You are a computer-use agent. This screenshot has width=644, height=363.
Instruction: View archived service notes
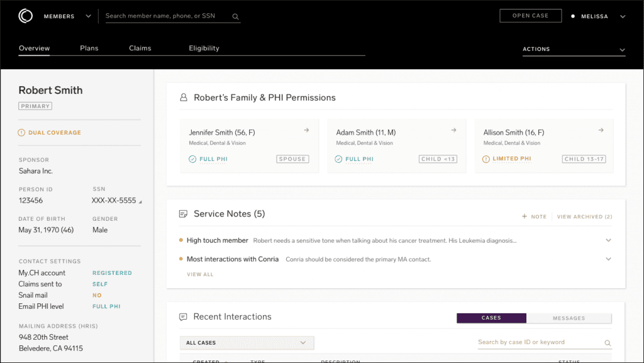[584, 216]
